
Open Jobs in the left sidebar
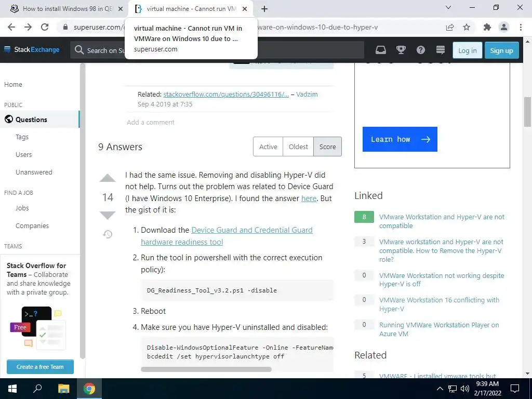[x=22, y=208]
